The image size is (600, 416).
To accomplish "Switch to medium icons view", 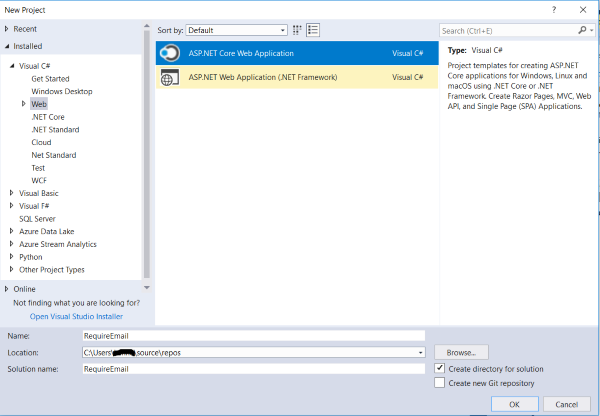I will (x=297, y=30).
